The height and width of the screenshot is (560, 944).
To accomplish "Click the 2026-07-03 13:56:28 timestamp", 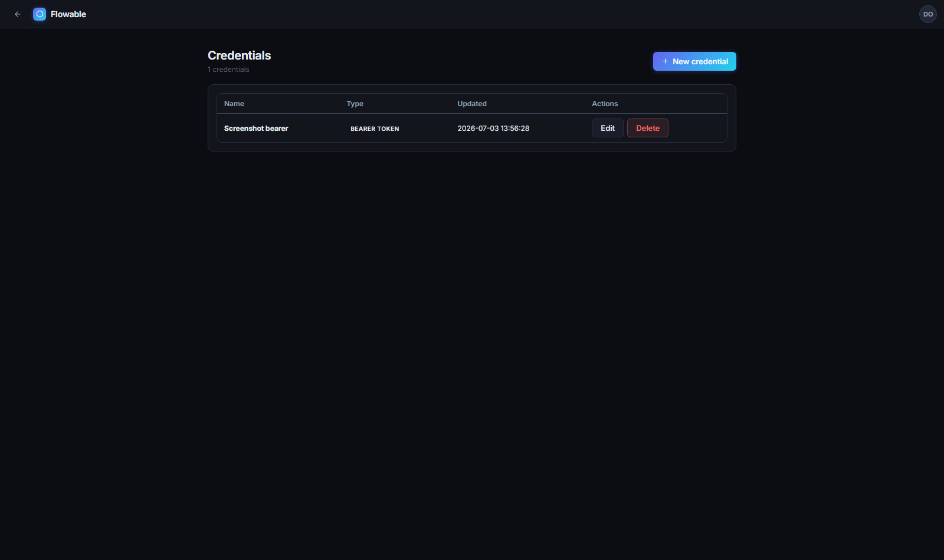I will [493, 129].
